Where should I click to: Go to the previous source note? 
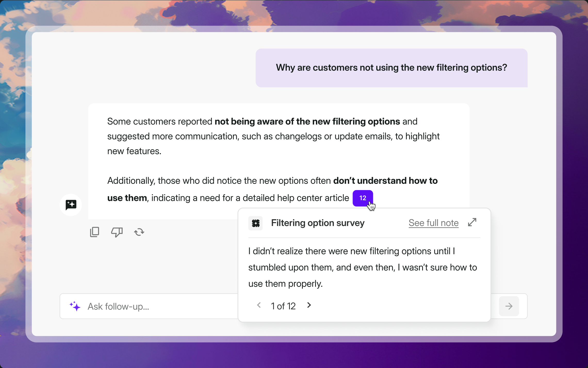[259, 306]
